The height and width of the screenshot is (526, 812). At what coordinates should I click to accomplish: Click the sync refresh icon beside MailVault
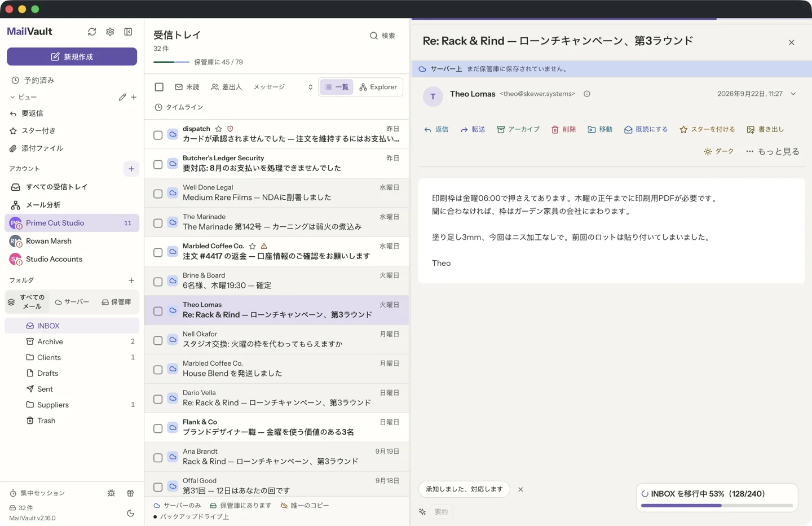point(92,32)
